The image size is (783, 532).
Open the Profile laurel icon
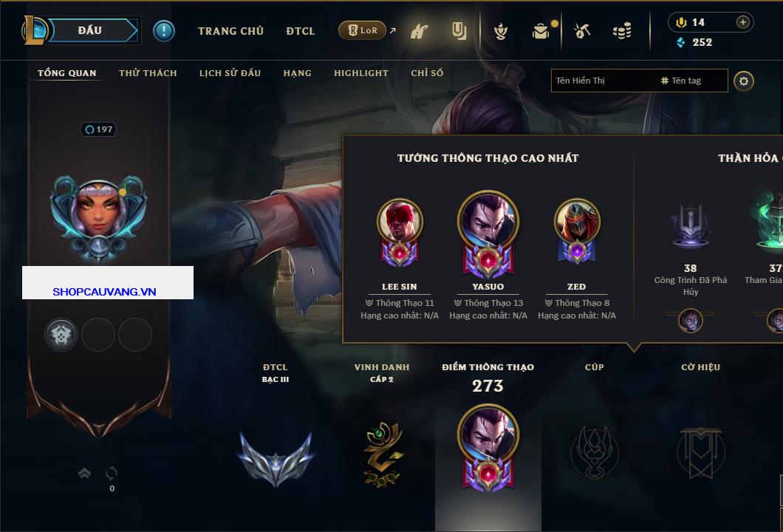tap(500, 32)
